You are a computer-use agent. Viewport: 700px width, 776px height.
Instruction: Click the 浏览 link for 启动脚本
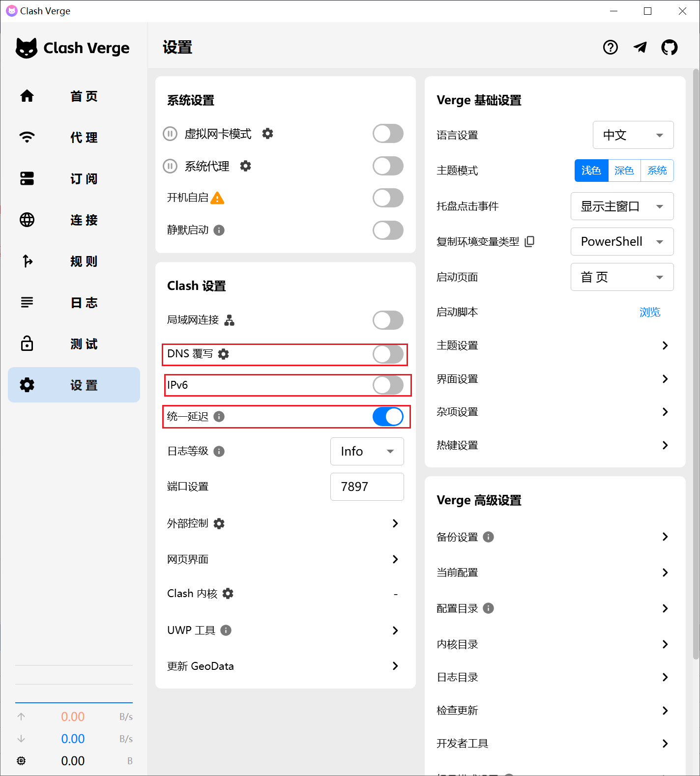[x=649, y=312]
